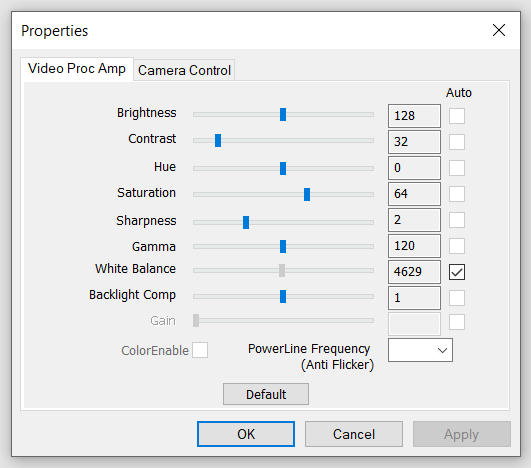Click the Default button

point(266,394)
